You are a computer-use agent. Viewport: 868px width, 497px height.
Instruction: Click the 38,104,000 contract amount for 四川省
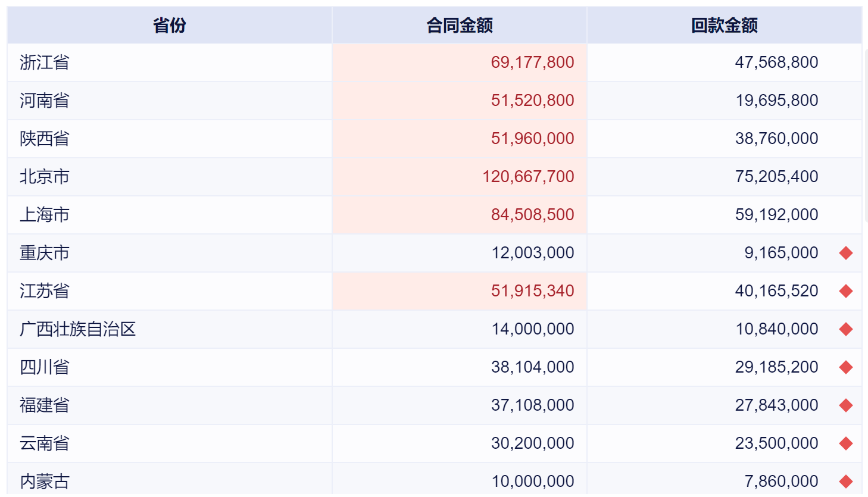point(532,367)
